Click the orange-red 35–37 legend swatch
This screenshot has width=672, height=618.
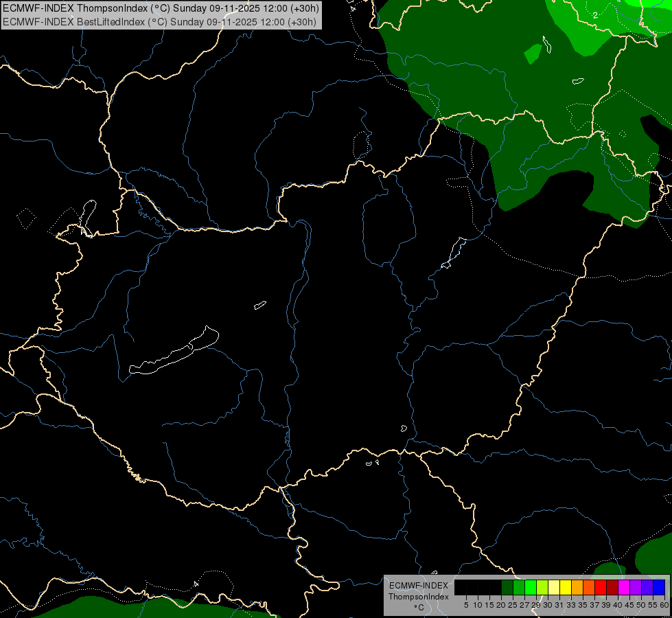(x=589, y=587)
